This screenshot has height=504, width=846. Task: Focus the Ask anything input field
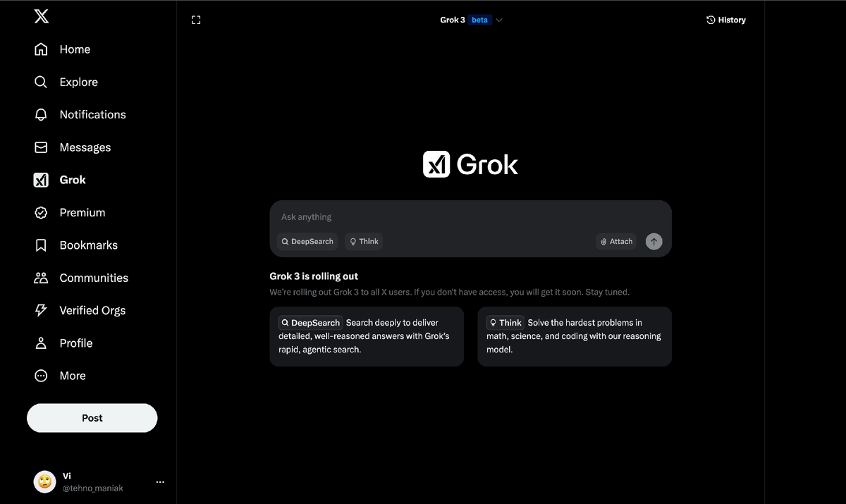[470, 217]
